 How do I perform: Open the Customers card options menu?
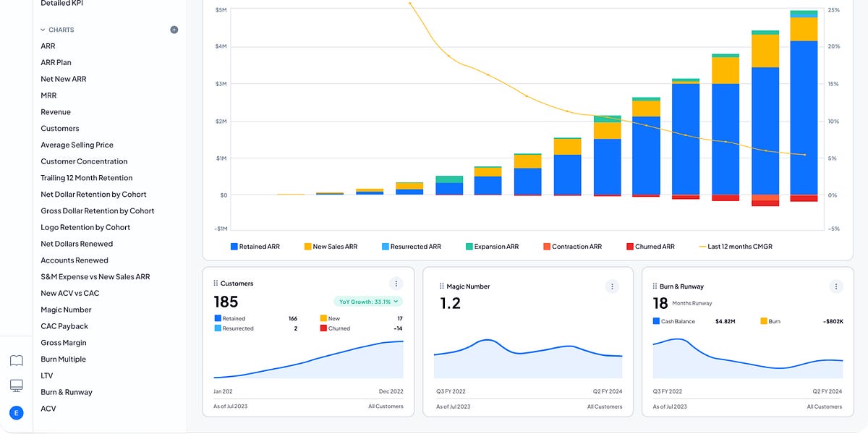[x=396, y=284]
